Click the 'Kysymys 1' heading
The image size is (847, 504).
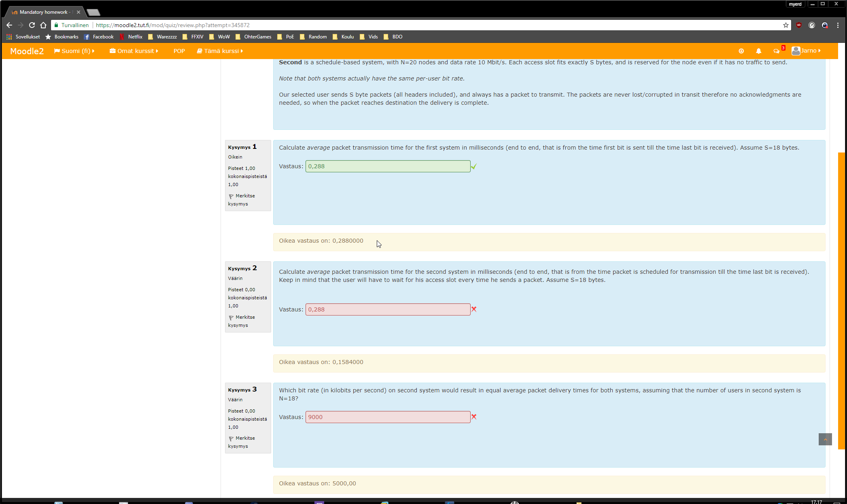(242, 147)
